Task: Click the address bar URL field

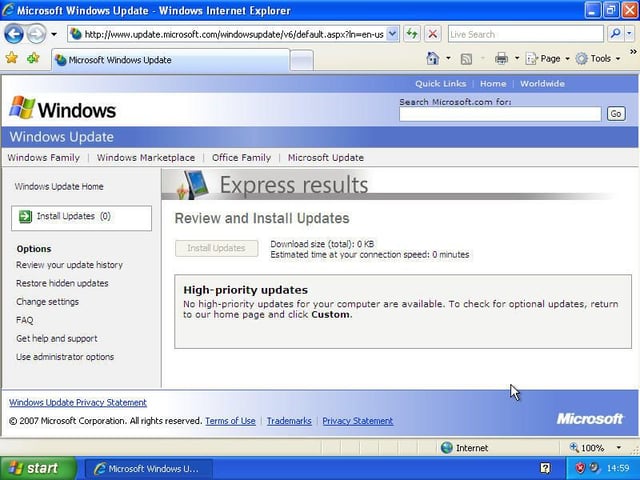Action: pyautogui.click(x=233, y=34)
